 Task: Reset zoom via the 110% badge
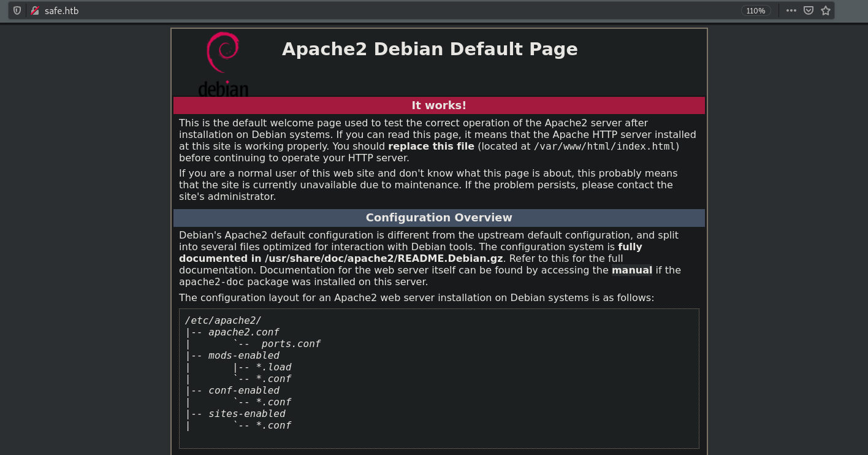pyautogui.click(x=756, y=10)
